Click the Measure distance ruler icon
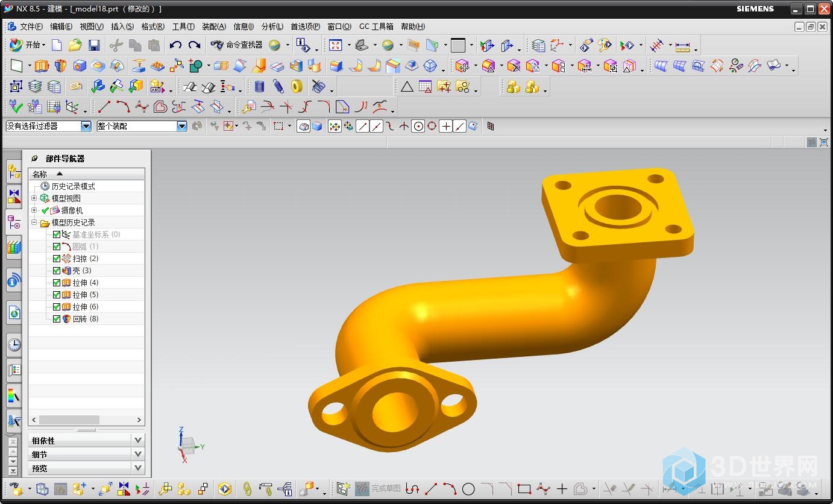The height and width of the screenshot is (504, 833). coord(682,46)
